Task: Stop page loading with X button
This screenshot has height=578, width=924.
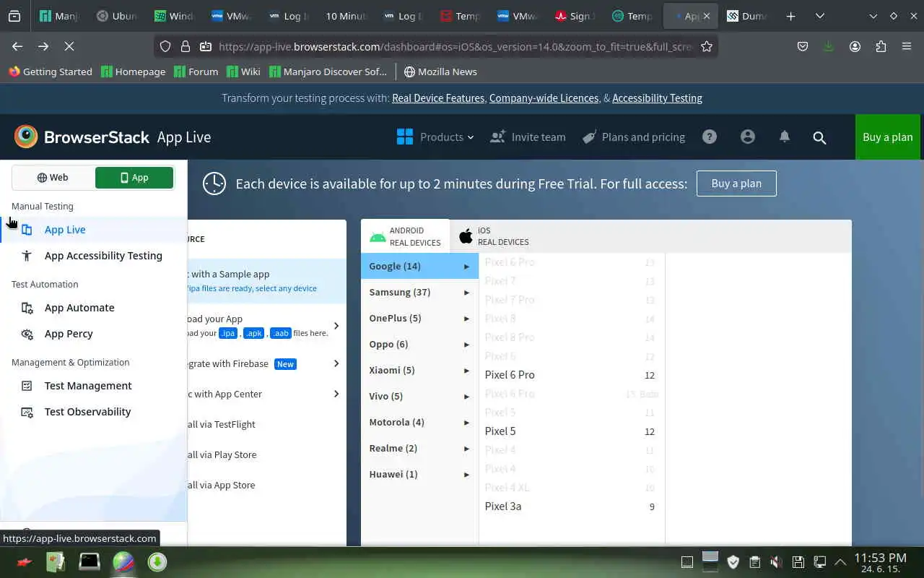Action: (x=69, y=46)
